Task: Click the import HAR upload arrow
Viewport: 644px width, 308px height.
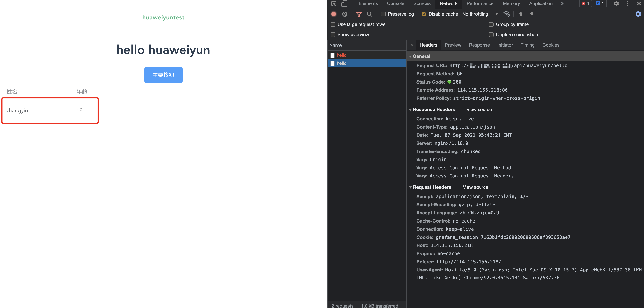Action: (521, 14)
